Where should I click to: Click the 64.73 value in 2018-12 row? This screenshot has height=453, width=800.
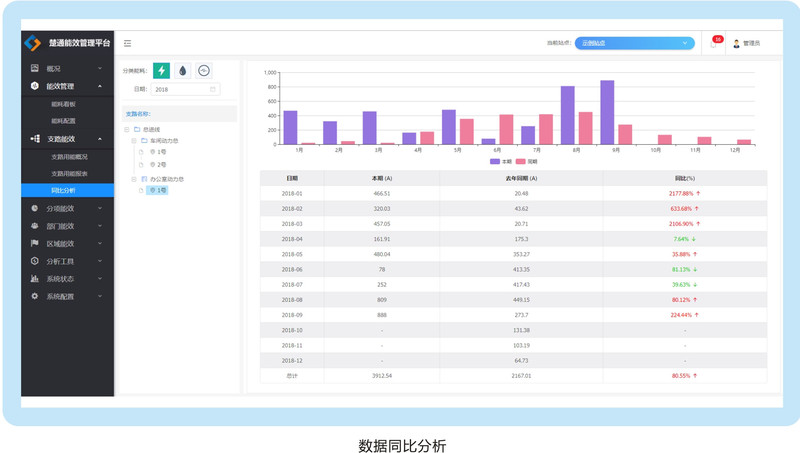click(521, 361)
